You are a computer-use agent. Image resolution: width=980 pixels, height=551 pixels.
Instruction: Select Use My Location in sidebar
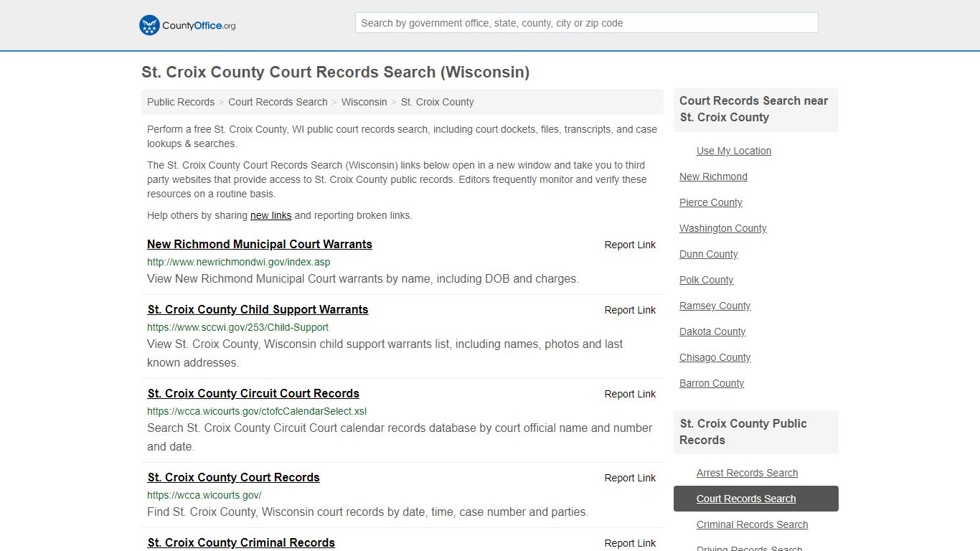(x=733, y=151)
